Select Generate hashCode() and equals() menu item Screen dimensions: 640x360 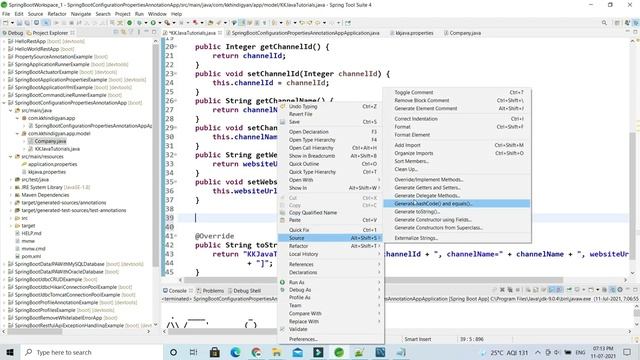(x=456, y=204)
